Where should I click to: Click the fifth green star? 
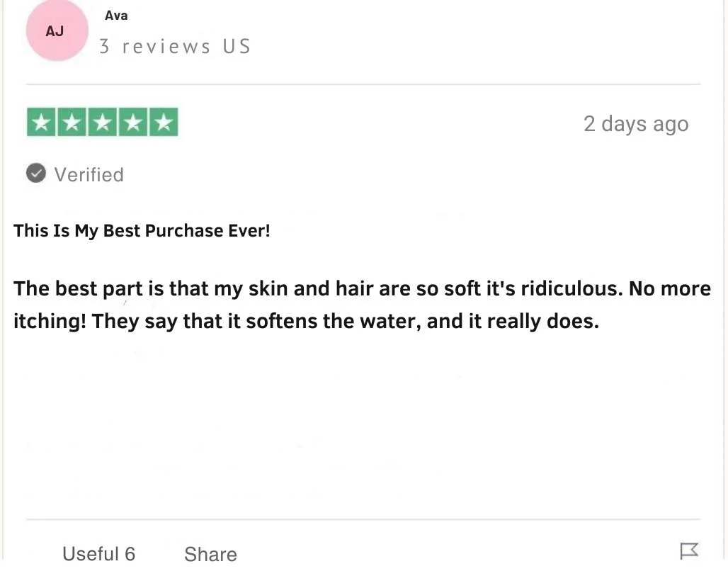pos(164,122)
